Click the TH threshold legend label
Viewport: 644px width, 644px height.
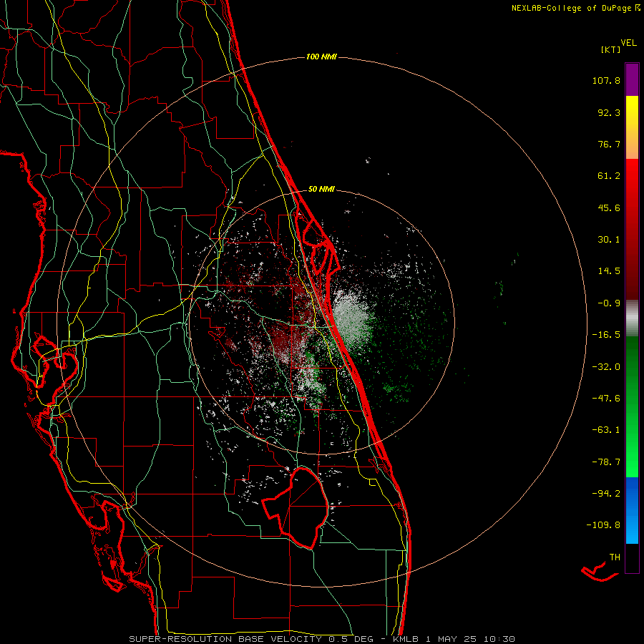click(x=615, y=557)
